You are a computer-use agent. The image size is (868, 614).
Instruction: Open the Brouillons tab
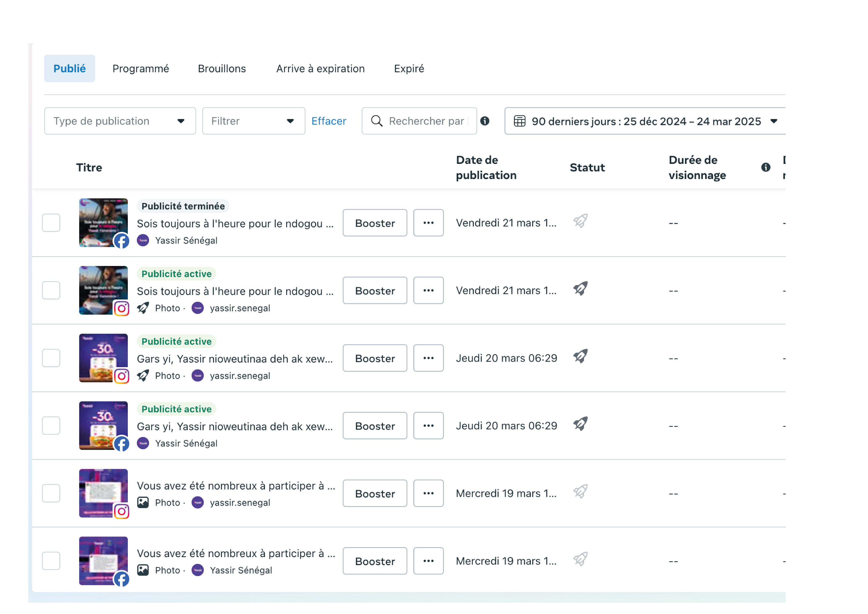click(x=222, y=69)
